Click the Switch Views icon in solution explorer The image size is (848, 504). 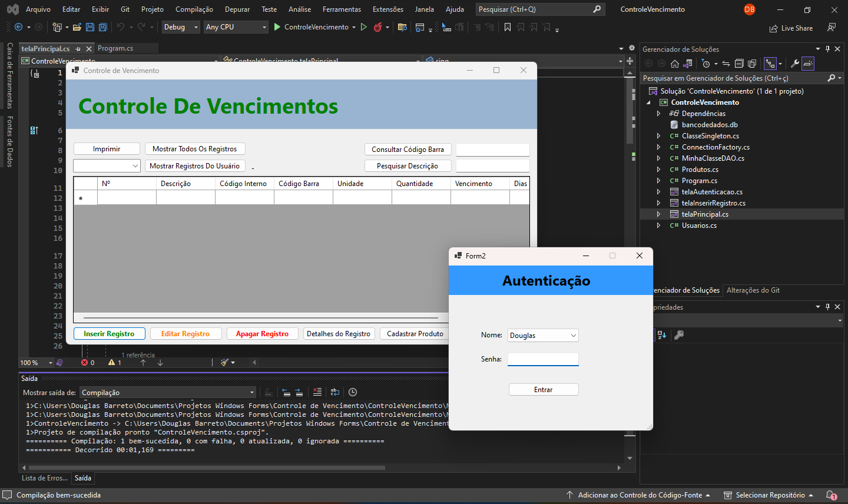click(x=687, y=64)
